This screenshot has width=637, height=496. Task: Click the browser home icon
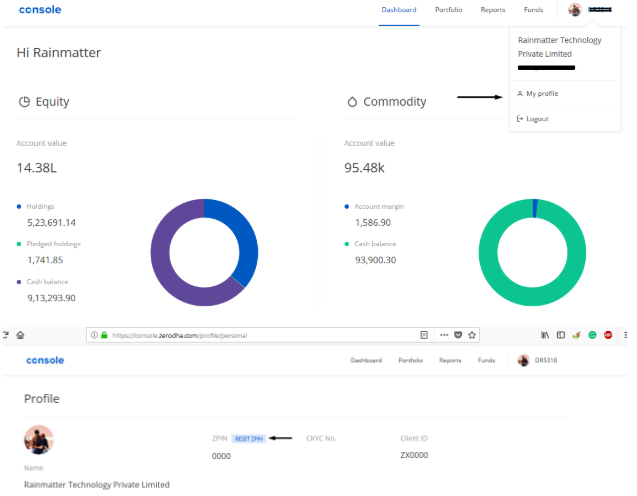tap(19, 335)
